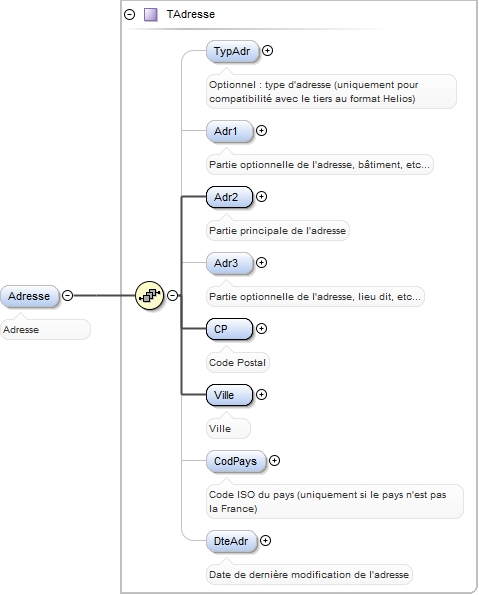Expand the TypAdr element
Screen dimensions: 479x595
coord(268,50)
